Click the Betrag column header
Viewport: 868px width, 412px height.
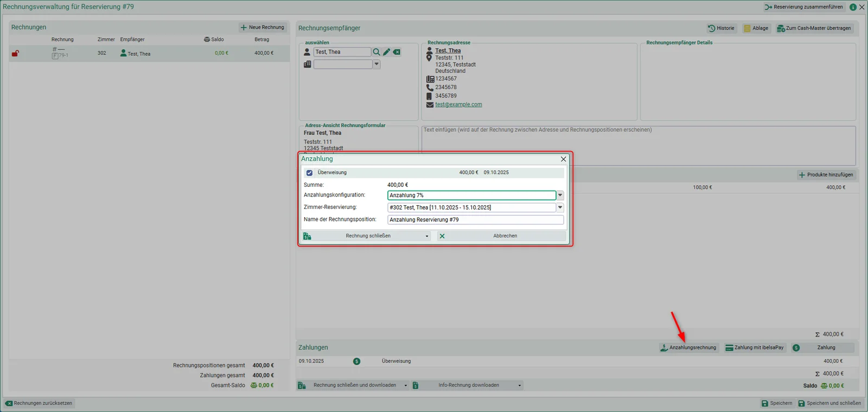point(262,40)
